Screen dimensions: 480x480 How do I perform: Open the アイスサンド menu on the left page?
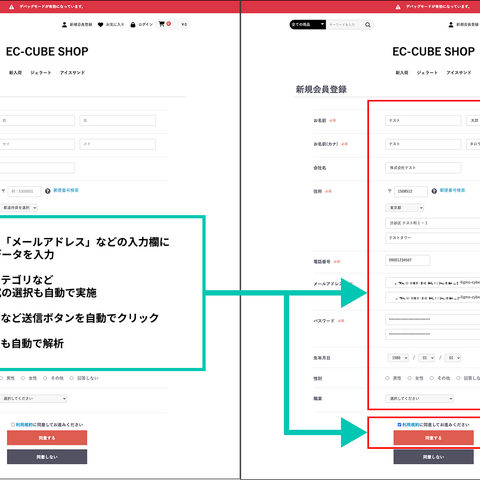click(x=72, y=73)
